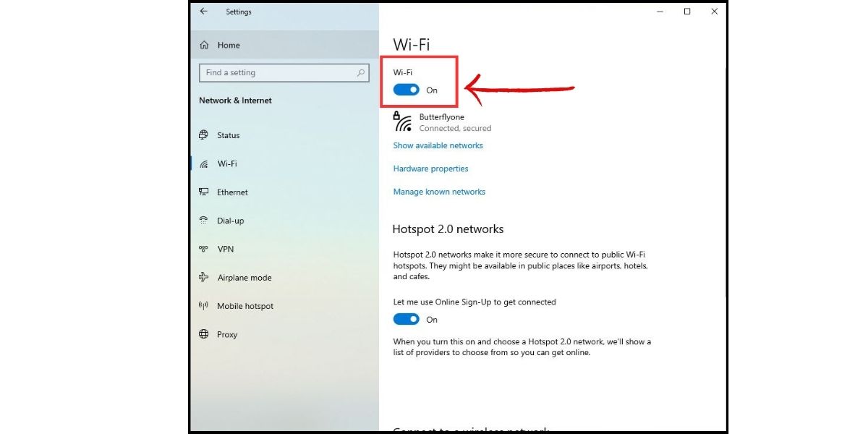This screenshot has height=434, width=868.
Task: Select Network & Internet heading
Action: (x=235, y=101)
